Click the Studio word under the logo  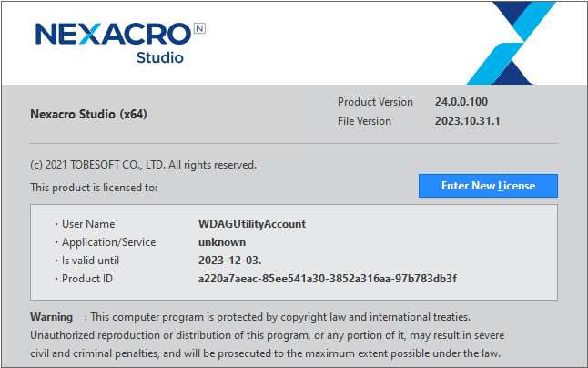(159, 58)
